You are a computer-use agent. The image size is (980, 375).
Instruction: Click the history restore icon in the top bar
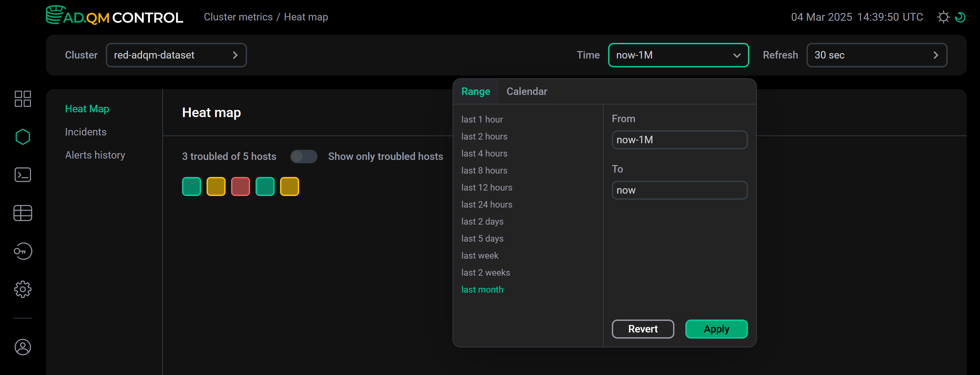tap(961, 17)
